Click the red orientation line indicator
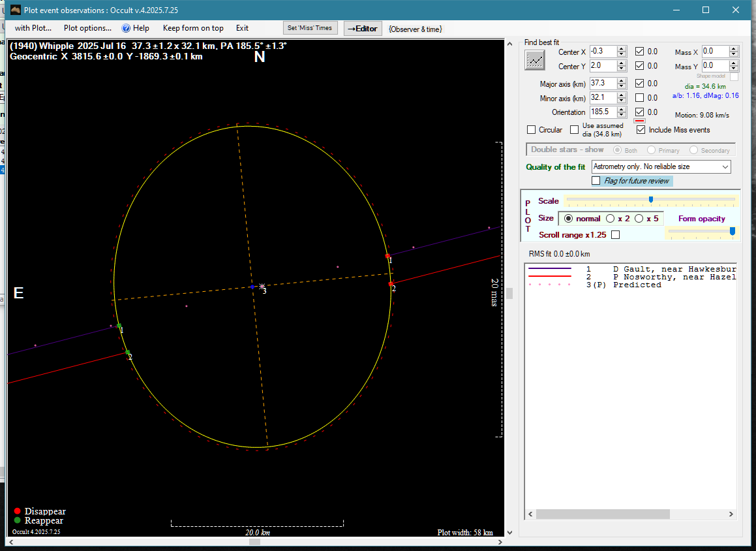 coord(639,121)
